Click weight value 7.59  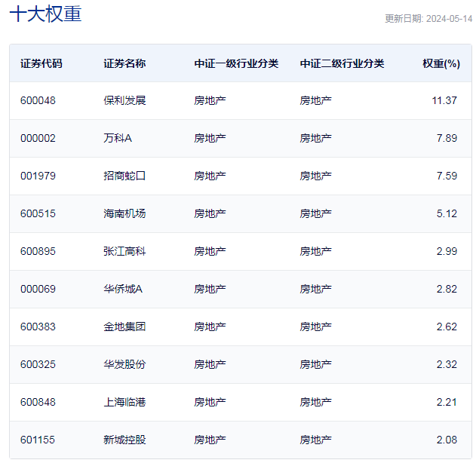447,176
